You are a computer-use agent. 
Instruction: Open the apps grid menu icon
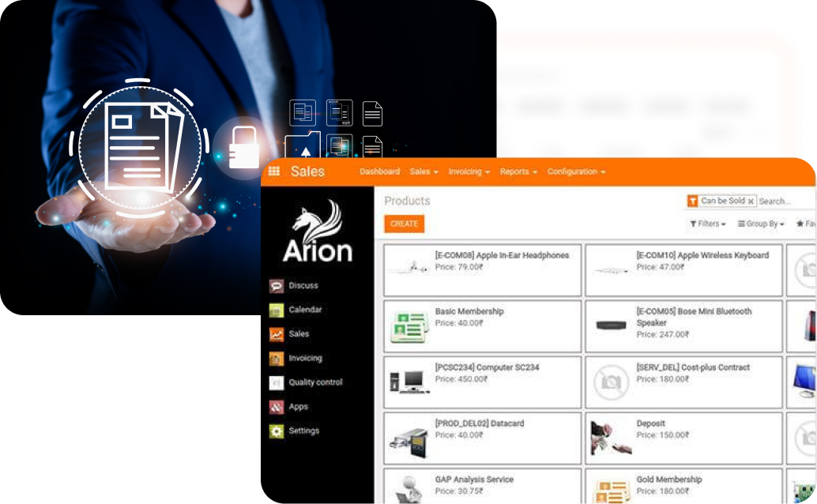274,171
